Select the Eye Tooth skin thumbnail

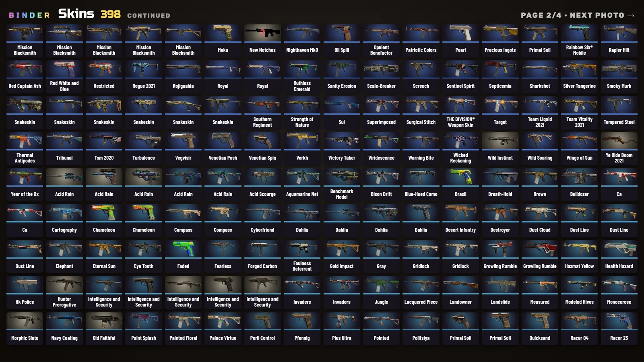click(144, 249)
